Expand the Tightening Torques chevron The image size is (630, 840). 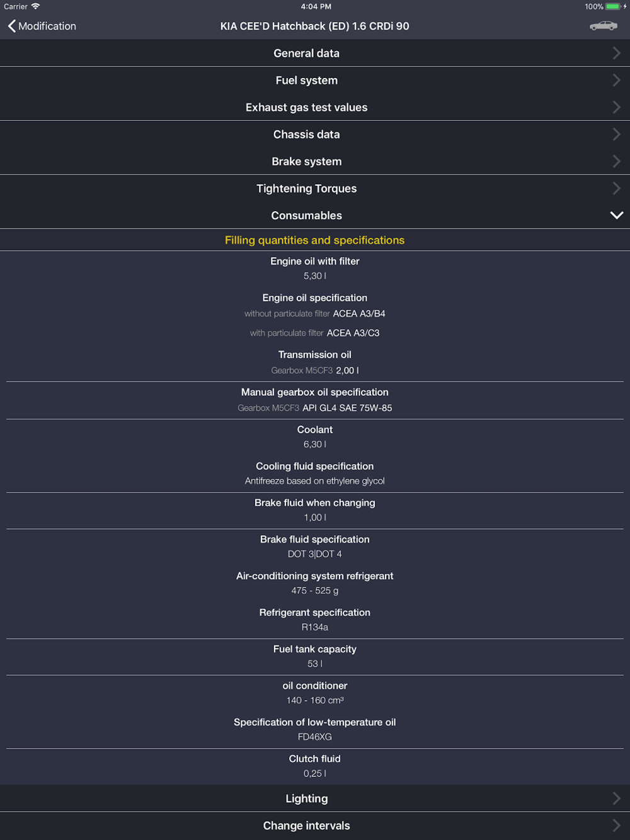pyautogui.click(x=616, y=188)
